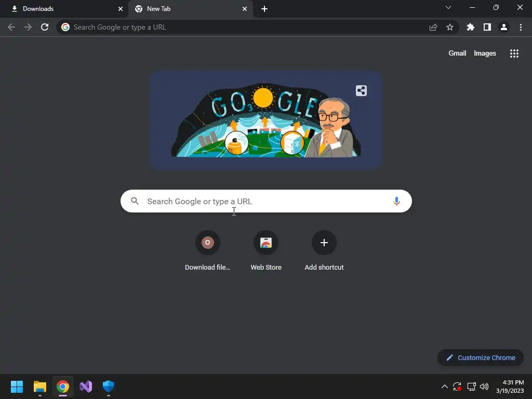Reload the current page
The height and width of the screenshot is (399, 532).
[45, 27]
